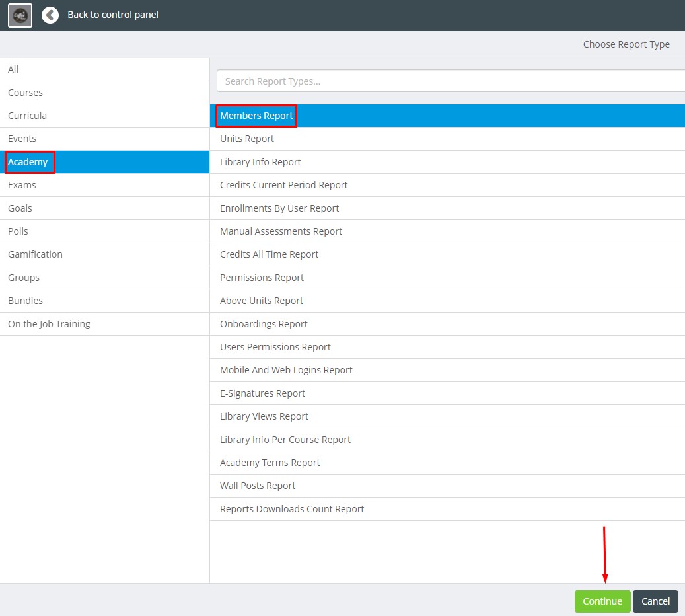Select the Exams category
Screen dimensions: 685x616
[104, 185]
